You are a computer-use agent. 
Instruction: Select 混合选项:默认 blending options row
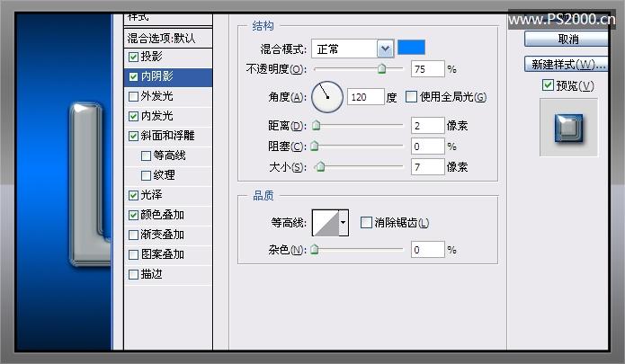[168, 39]
